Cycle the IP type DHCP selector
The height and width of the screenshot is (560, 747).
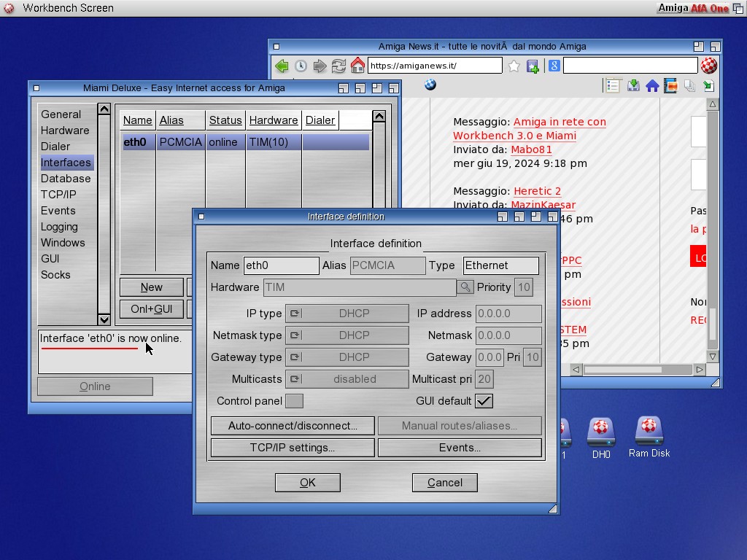347,314
